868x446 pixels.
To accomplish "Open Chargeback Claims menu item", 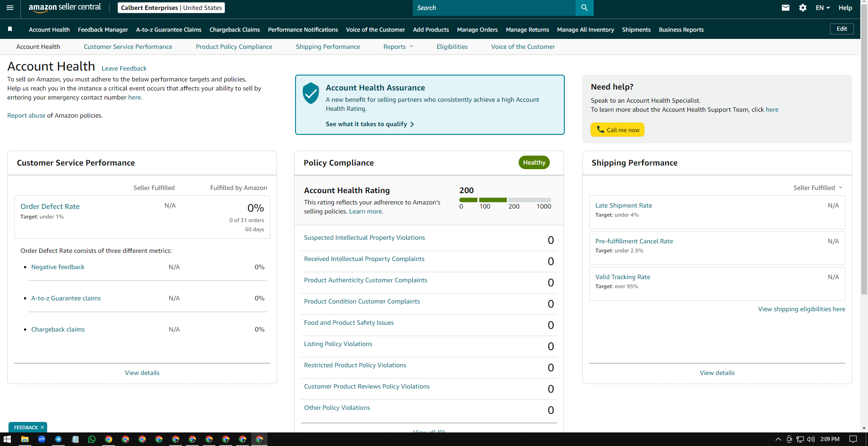I will (234, 29).
